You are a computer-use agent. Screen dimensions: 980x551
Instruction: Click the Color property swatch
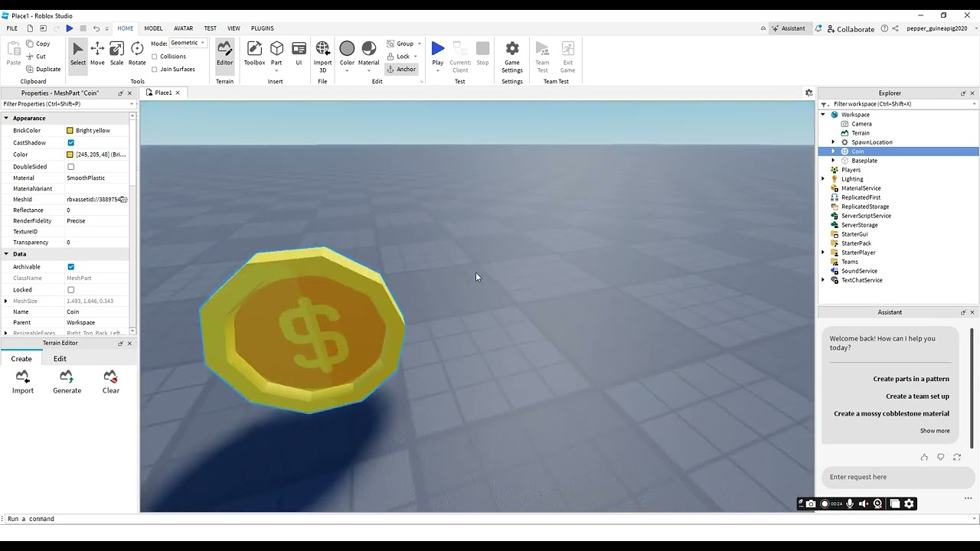(70, 155)
